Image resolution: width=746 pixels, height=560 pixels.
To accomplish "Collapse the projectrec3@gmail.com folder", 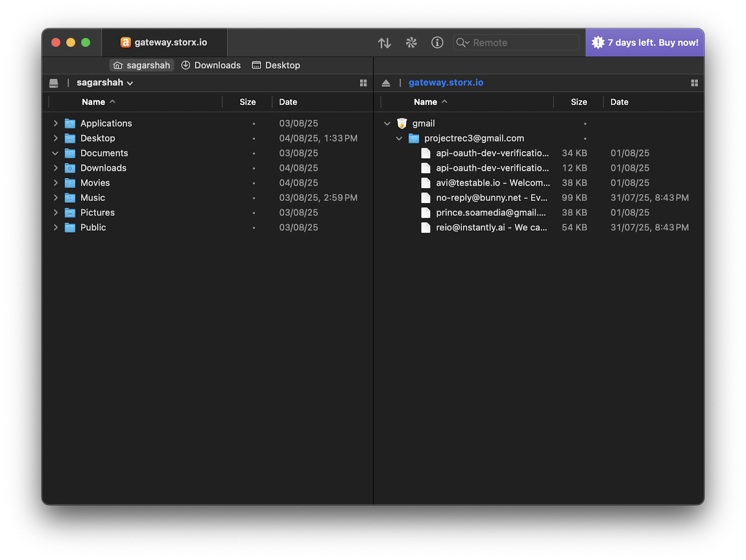I will [x=399, y=138].
